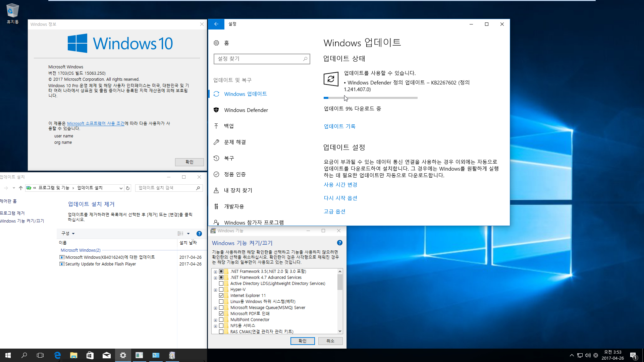Expand Microsoft Message Queue (MSMQ) Server node
This screenshot has height=362, width=644.
click(215, 308)
